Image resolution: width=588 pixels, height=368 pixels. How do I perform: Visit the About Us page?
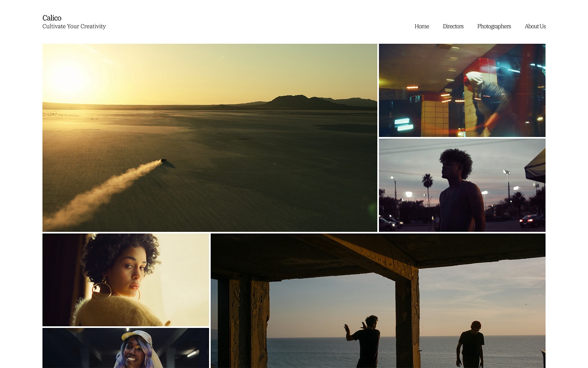coord(535,26)
